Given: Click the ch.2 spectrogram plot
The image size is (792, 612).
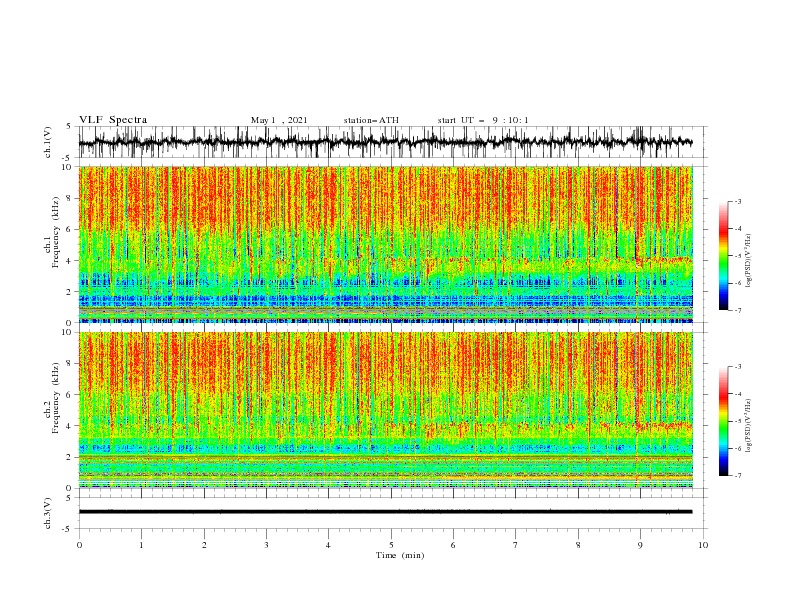Looking at the screenshot, I should pyautogui.click(x=386, y=410).
